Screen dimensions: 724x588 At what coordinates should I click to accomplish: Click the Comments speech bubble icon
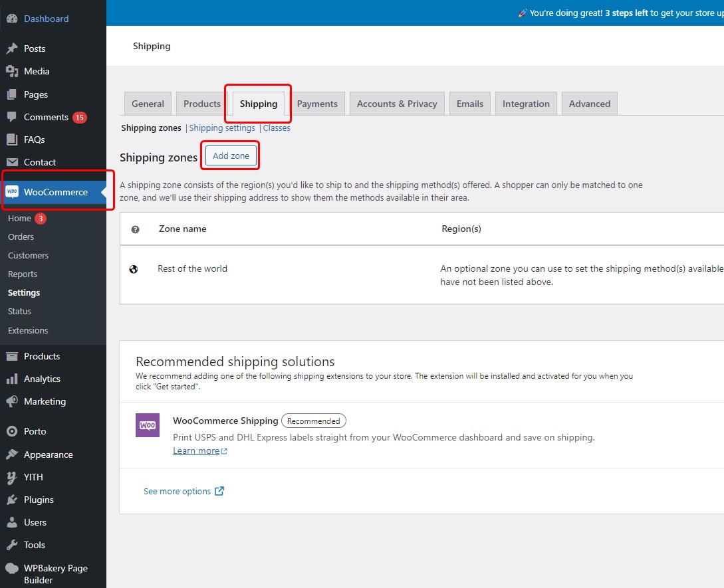tap(12, 117)
